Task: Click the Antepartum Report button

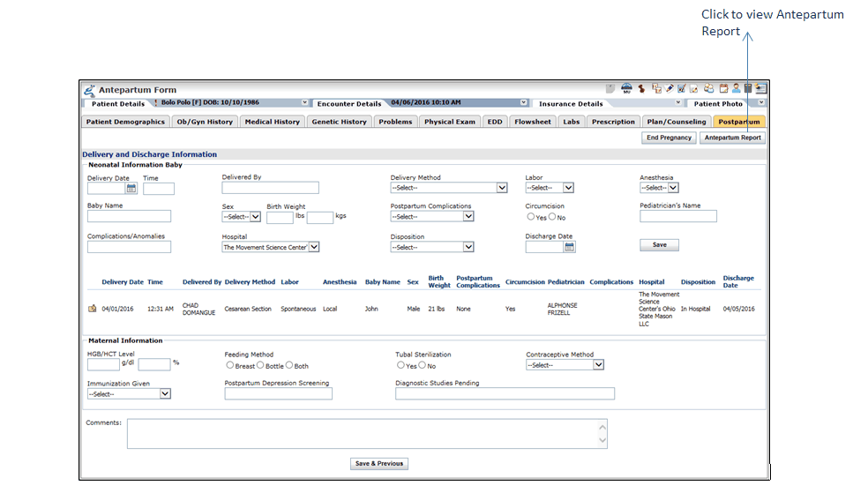Action: (732, 138)
